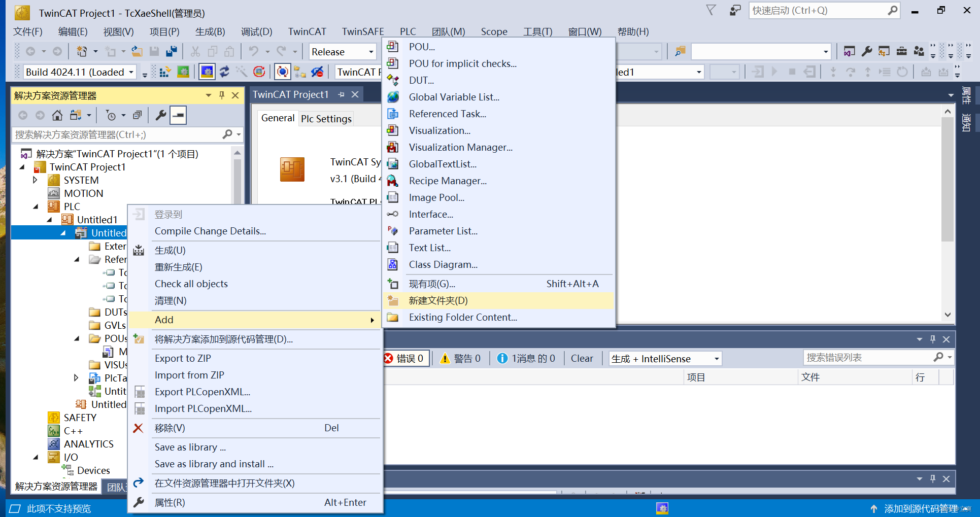The height and width of the screenshot is (517, 980).
Task: Click the Find in Files icon
Action: coord(680,51)
